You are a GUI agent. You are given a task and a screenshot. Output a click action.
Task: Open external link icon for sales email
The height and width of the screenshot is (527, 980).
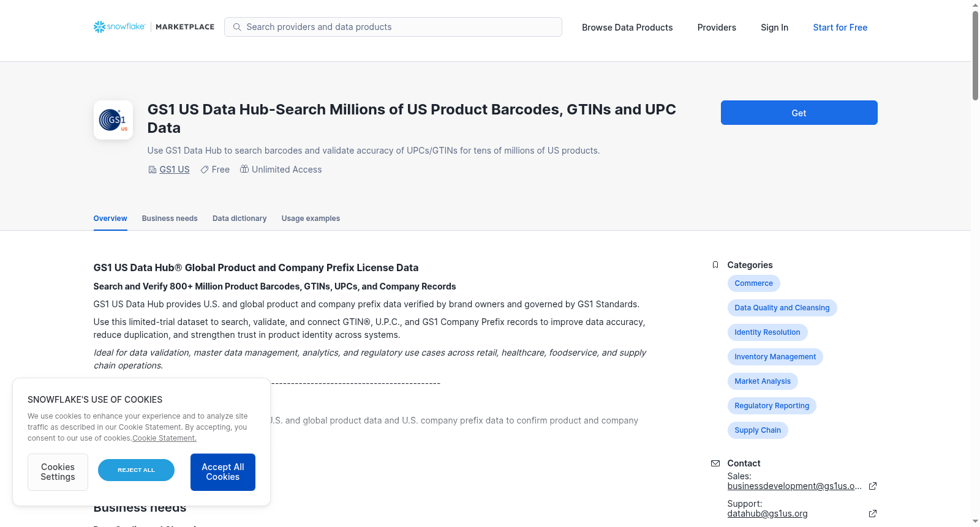click(873, 486)
